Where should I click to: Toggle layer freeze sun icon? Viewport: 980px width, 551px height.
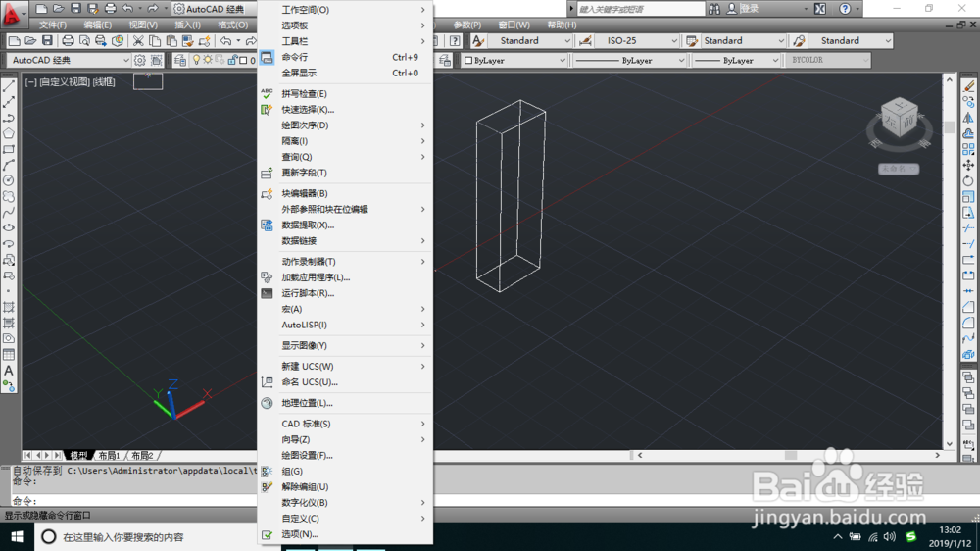(208, 60)
